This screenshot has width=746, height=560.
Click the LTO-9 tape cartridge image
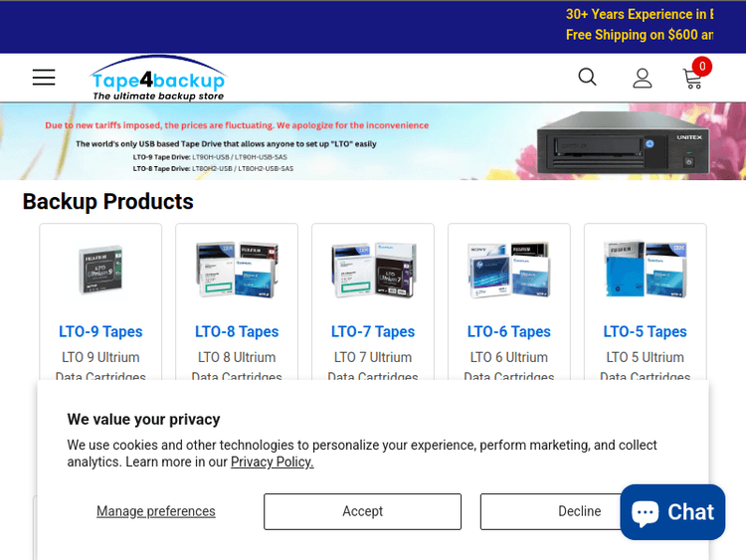point(100,270)
